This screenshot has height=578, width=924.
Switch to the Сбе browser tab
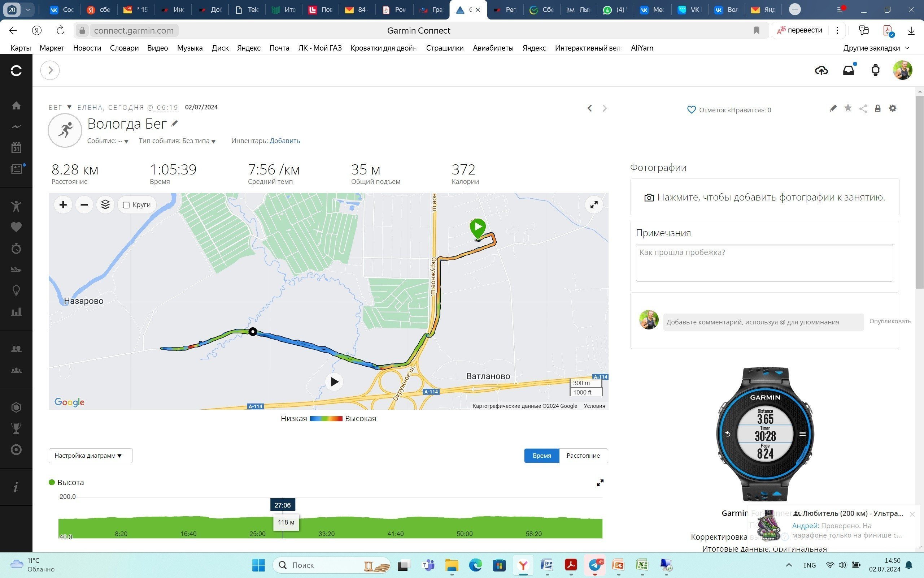(541, 9)
